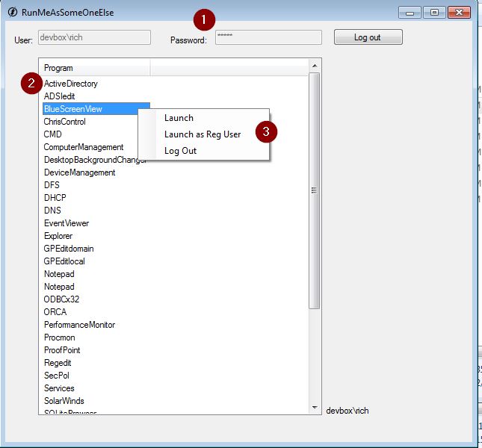482x448 pixels.
Task: Select Explorer in the program list
Action: [58, 236]
